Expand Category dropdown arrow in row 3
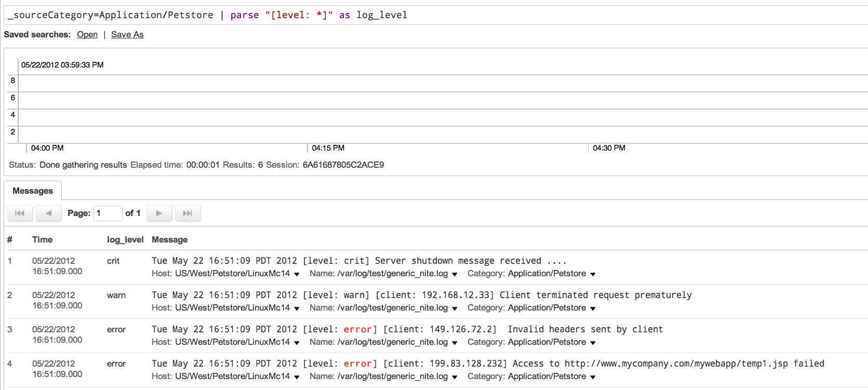The image size is (868, 390). click(593, 343)
